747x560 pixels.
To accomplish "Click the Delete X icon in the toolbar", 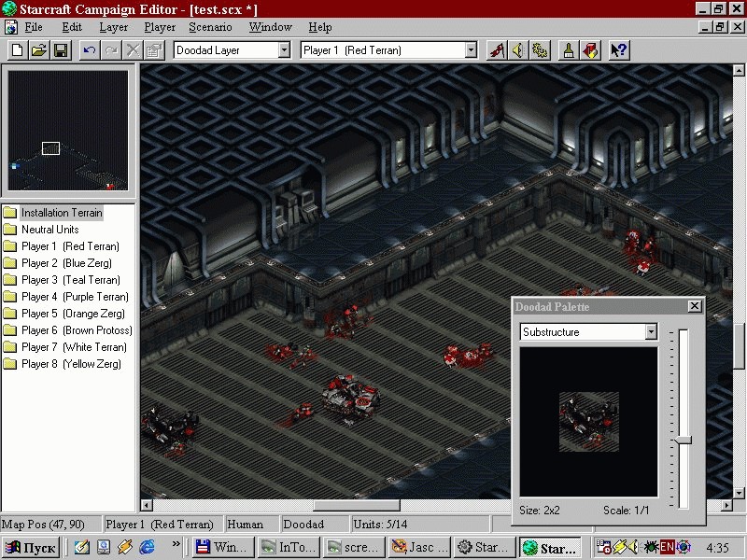I will pos(133,50).
